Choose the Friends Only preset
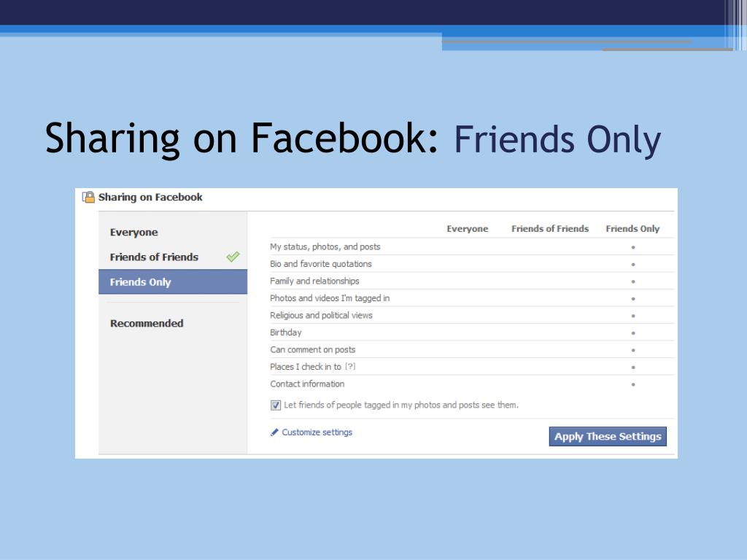The image size is (747, 560). tap(173, 282)
